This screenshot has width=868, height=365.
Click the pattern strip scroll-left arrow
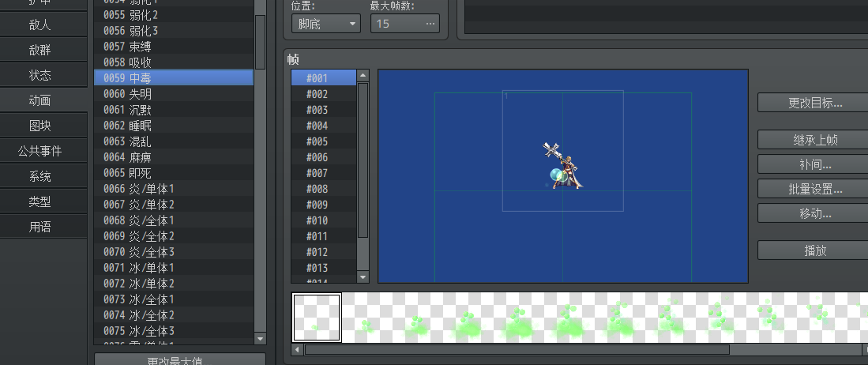297,349
